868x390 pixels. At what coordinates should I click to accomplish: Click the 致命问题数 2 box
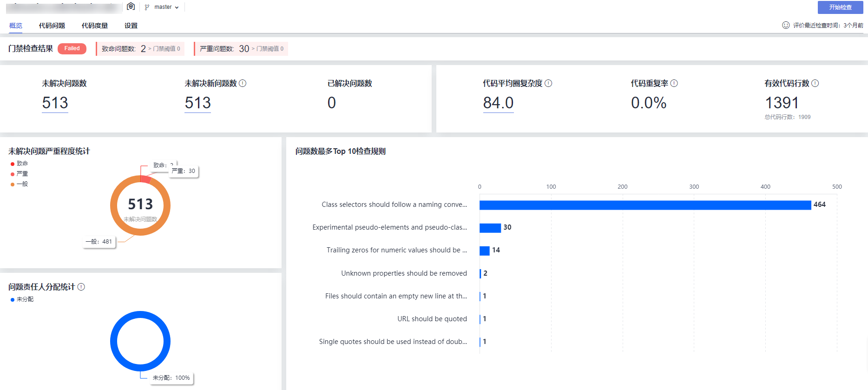pos(140,49)
